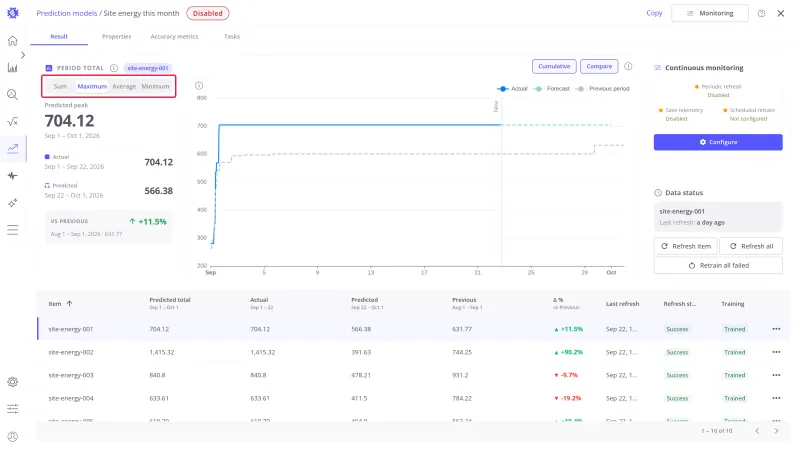
Task: Click the vs Previous +11.5% card
Action: point(109,227)
